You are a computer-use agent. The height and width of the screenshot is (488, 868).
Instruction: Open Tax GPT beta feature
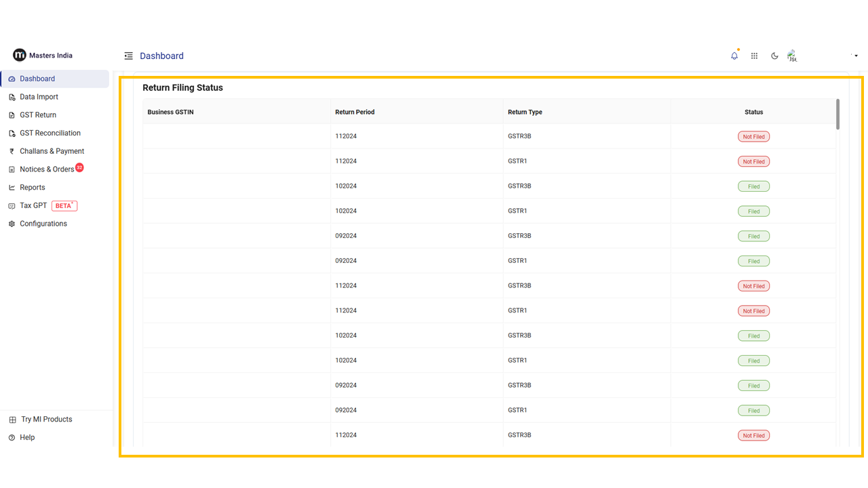point(33,205)
